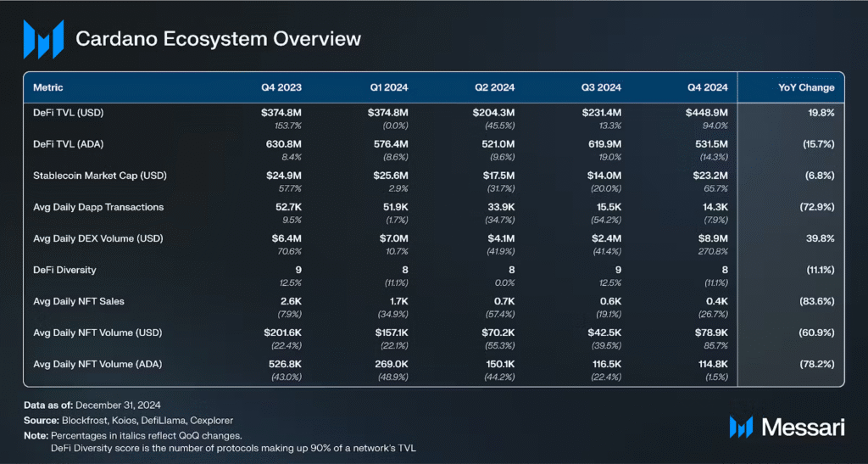Click the 576.4M DeFi TVL ADA value
Screen dimensions: 868x464
[391, 144]
